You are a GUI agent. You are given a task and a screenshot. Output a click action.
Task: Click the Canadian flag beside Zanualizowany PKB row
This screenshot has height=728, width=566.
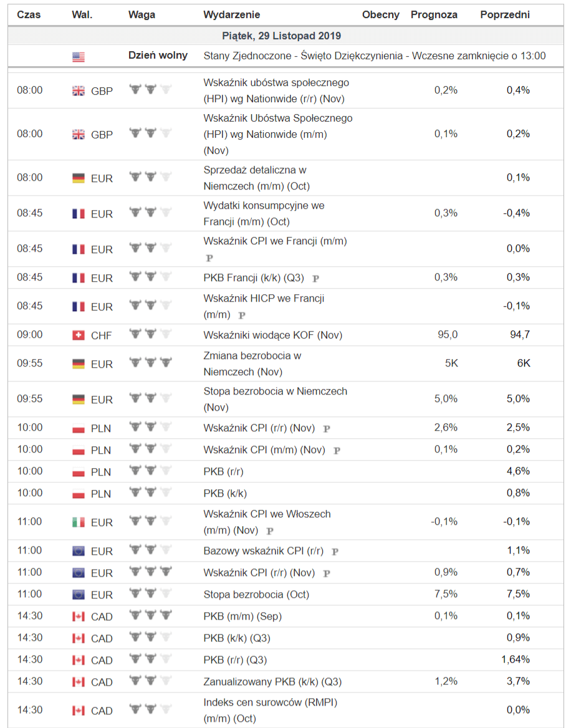tap(79, 682)
